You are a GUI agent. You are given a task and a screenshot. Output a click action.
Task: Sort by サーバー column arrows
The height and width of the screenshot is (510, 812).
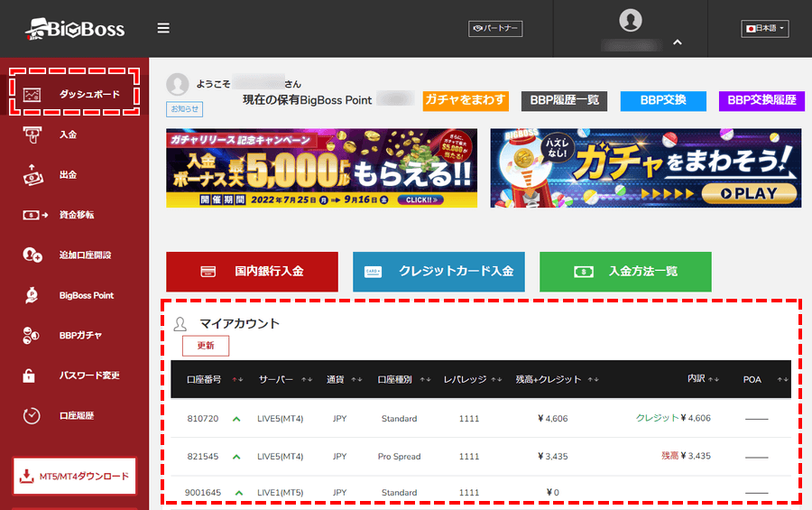307,380
